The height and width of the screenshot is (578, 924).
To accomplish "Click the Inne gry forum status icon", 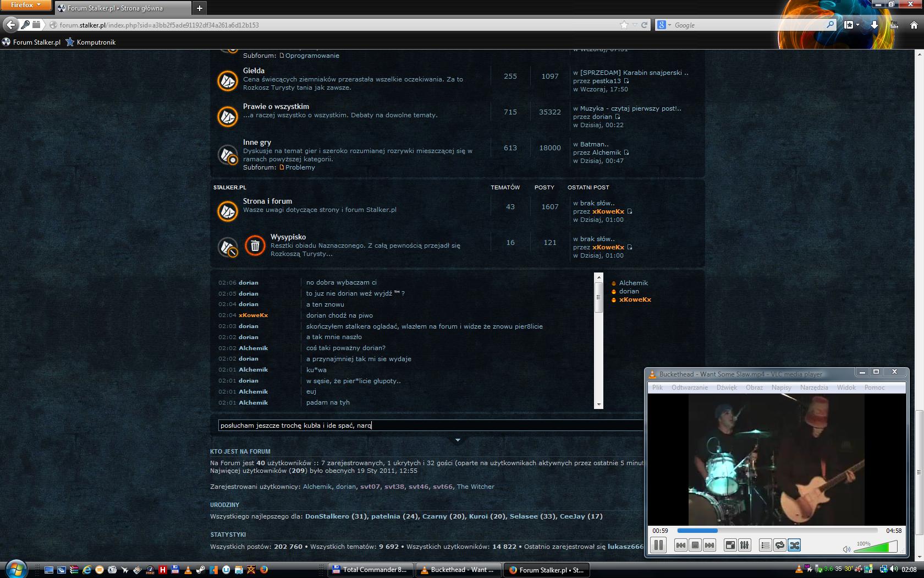I will click(x=227, y=155).
